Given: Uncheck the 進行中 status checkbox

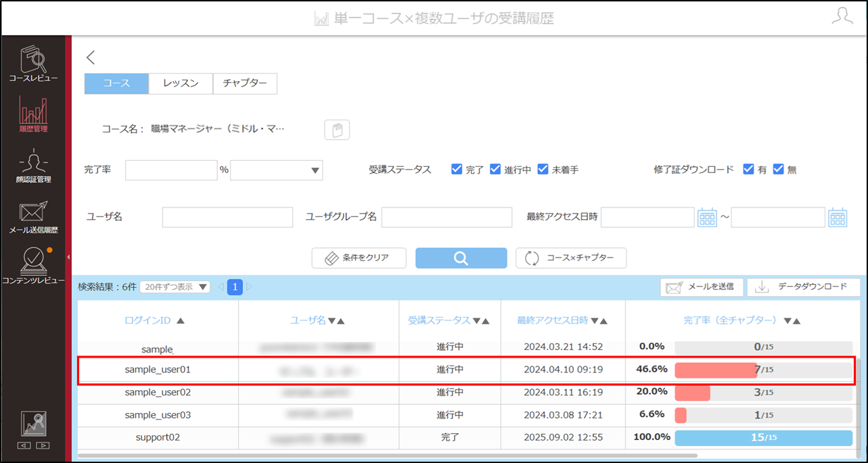Looking at the screenshot, I should pyautogui.click(x=495, y=169).
